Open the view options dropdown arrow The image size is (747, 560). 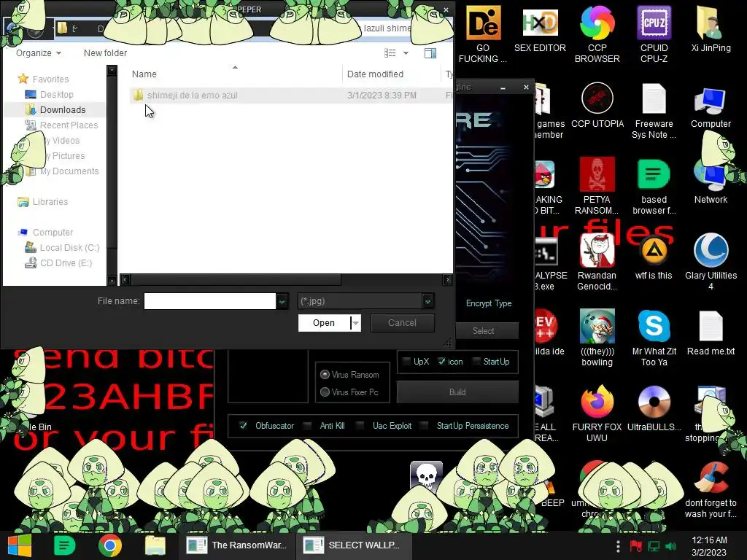(406, 52)
